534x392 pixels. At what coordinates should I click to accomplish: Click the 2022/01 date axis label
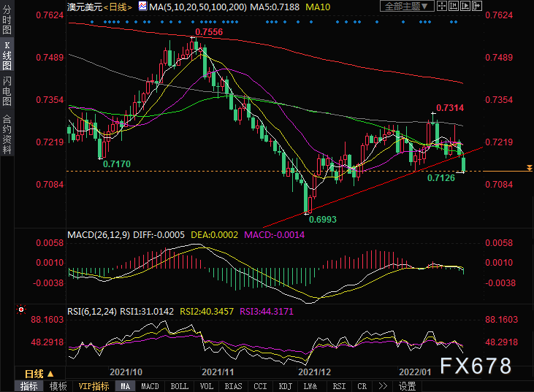(x=415, y=372)
